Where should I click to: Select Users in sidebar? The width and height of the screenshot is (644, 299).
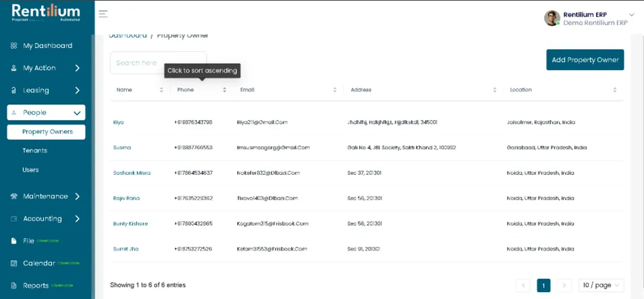[30, 169]
